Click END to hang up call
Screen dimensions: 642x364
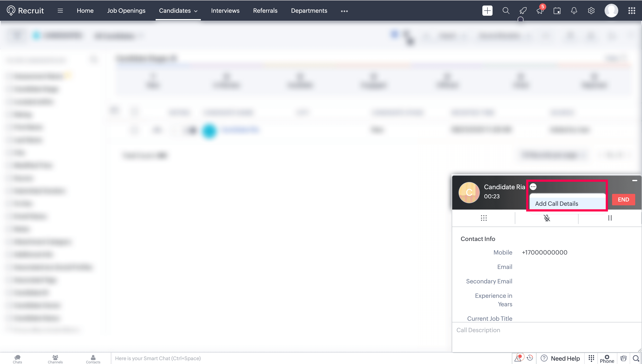[623, 199]
